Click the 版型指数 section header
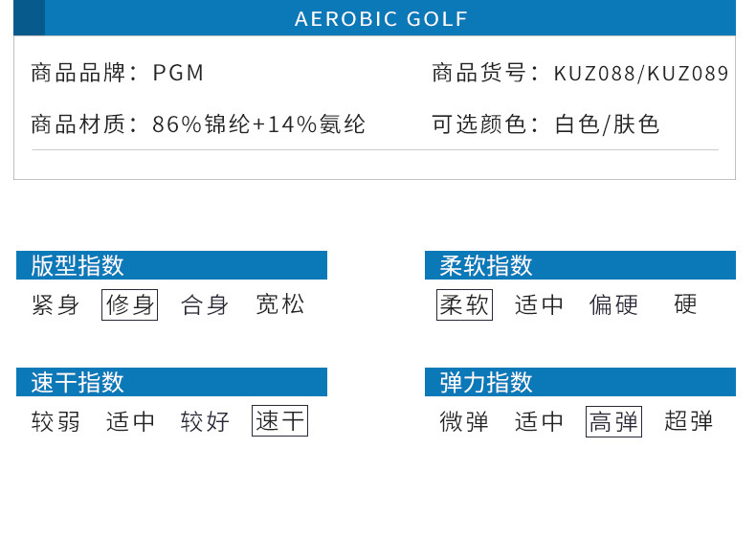Viewport: 756px width, 538px height. pyautogui.click(x=78, y=265)
